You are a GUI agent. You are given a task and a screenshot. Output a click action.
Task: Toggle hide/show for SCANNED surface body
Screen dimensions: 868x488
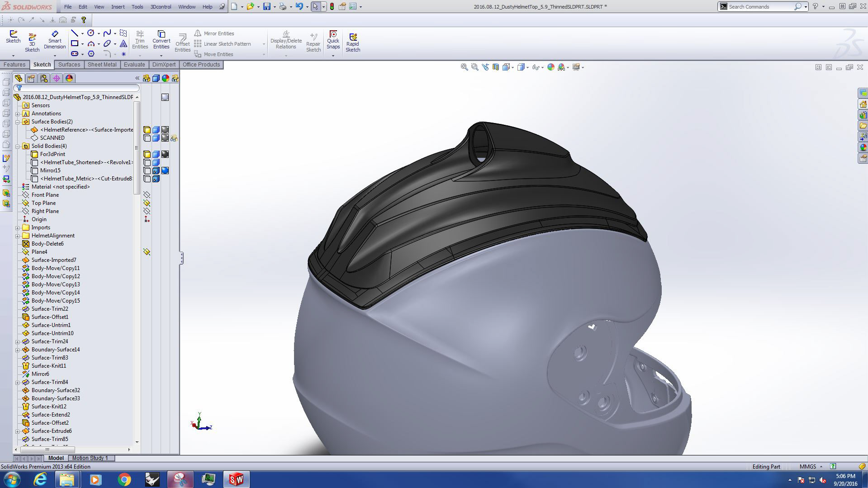pyautogui.click(x=147, y=138)
